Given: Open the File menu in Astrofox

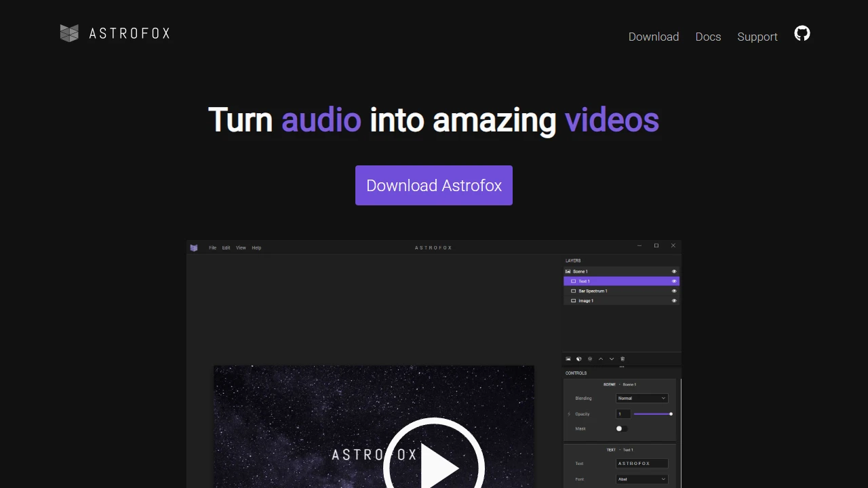Looking at the screenshot, I should point(212,247).
